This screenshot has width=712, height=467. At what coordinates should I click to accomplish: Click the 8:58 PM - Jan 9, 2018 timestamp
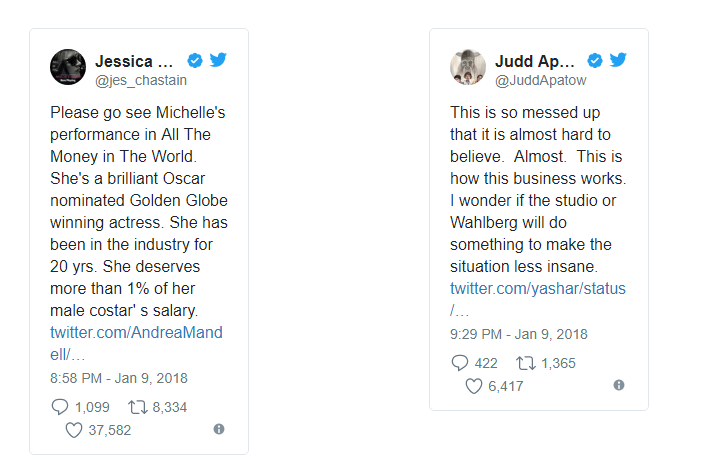[119, 378]
